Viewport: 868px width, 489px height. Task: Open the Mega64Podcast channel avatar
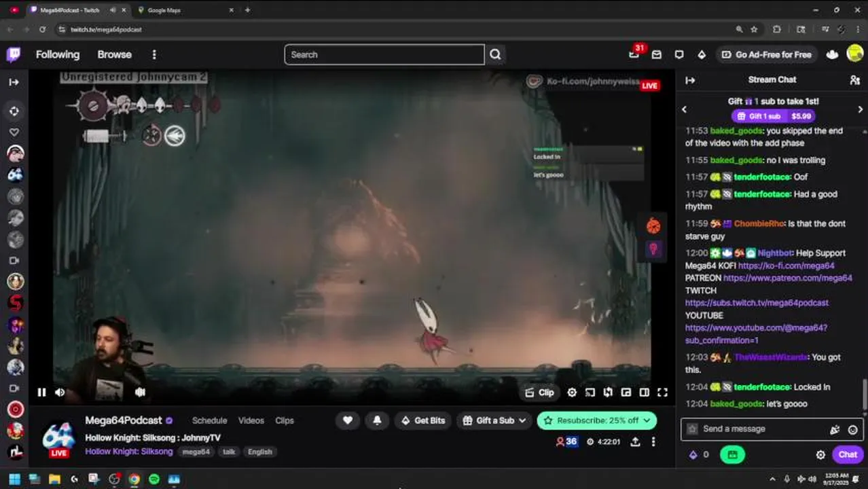click(x=59, y=437)
